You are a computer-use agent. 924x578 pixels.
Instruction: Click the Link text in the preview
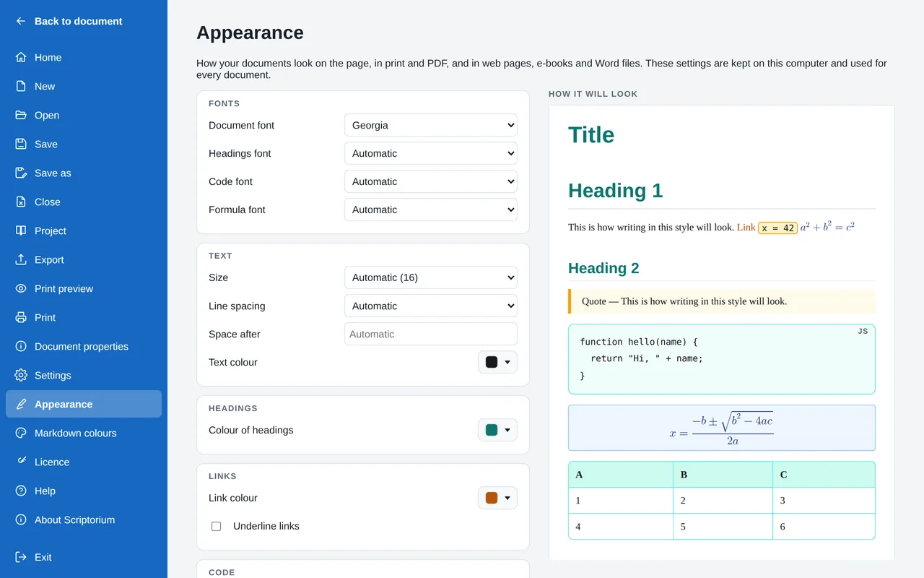tap(746, 228)
